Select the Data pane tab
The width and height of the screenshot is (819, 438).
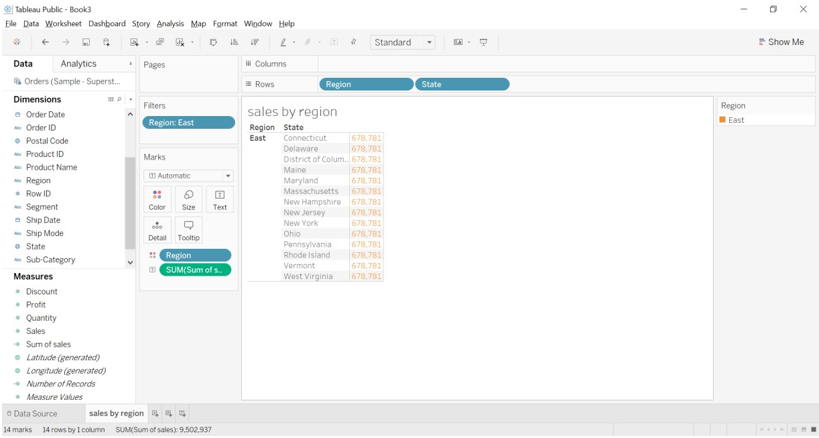23,64
